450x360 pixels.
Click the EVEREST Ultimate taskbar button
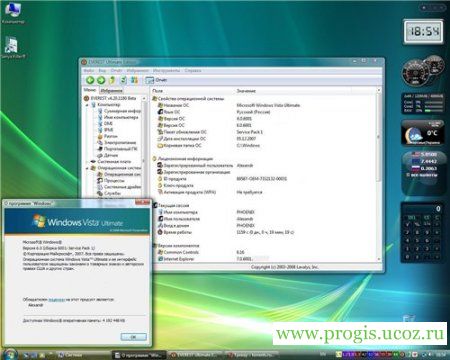tap(196, 355)
